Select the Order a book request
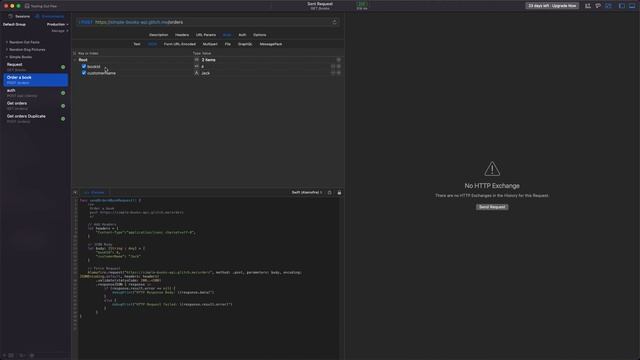 click(36, 80)
